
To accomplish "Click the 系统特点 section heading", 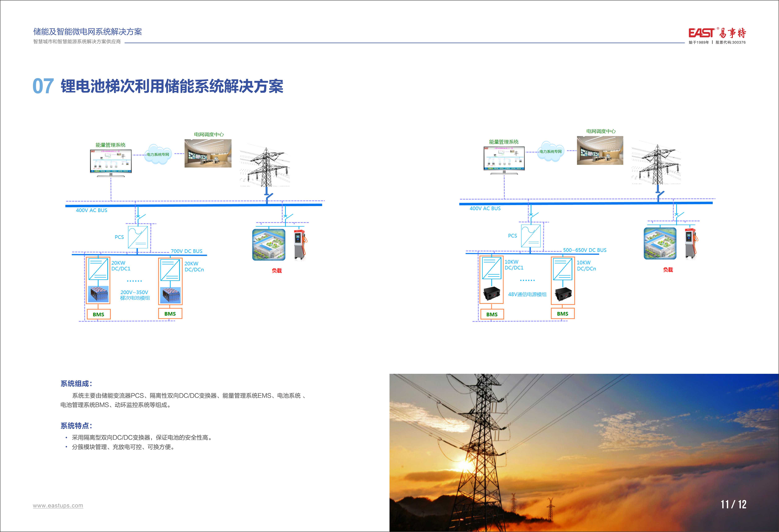I will (x=76, y=426).
